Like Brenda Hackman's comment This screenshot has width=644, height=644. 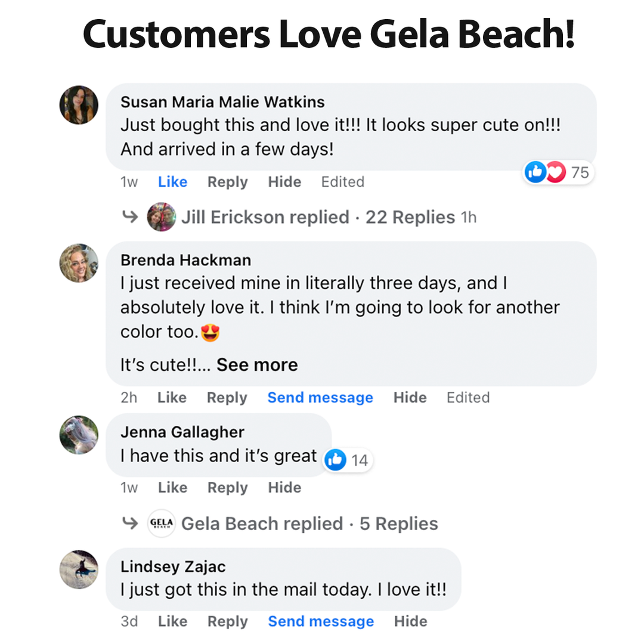pos(172,398)
